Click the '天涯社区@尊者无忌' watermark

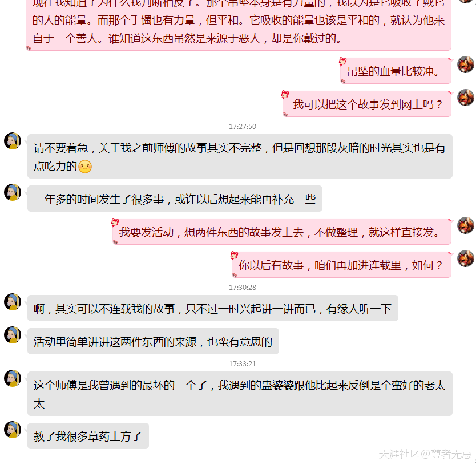[425, 454]
